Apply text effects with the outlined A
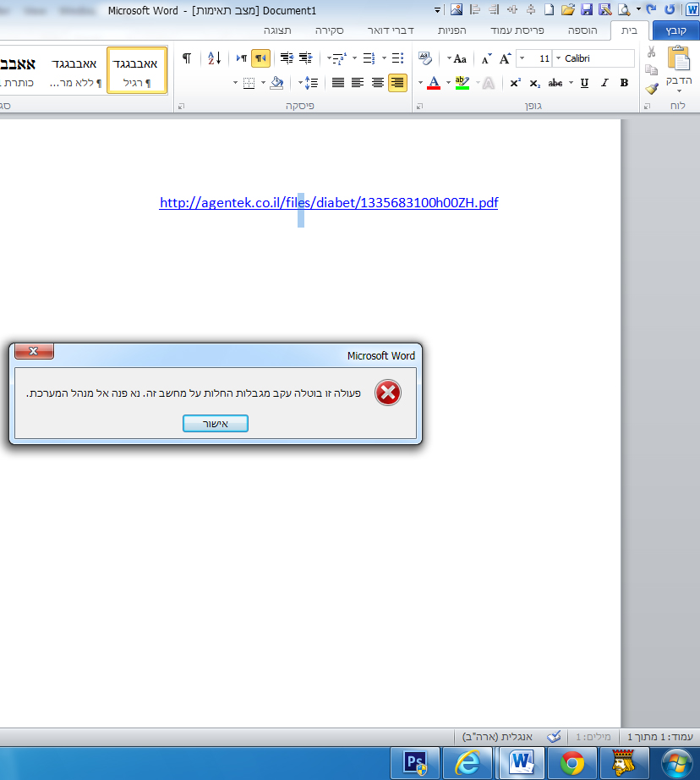Viewport: 700px width, 780px height. click(x=488, y=83)
